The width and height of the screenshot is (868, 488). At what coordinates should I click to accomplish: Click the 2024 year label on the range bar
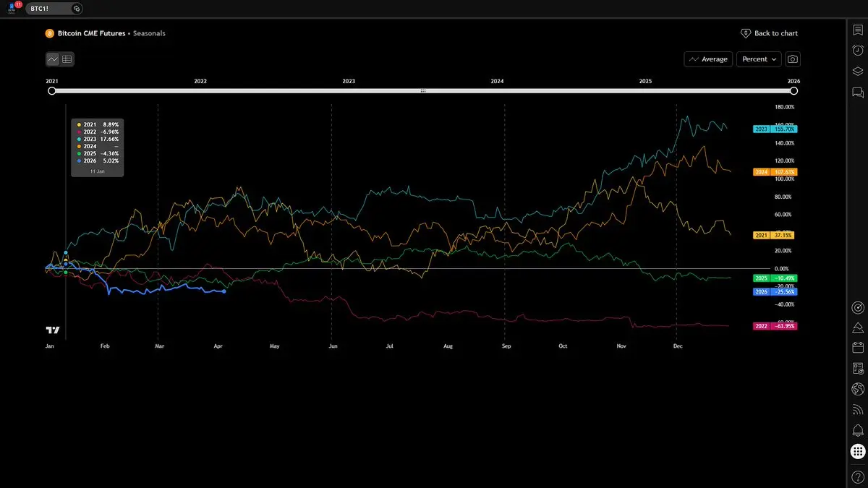[497, 81]
